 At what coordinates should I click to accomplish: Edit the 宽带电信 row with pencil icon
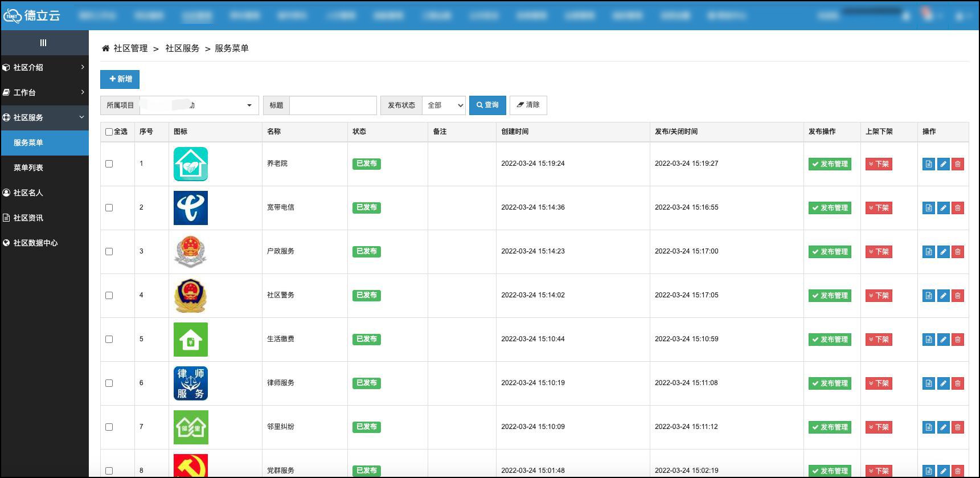[x=944, y=208]
